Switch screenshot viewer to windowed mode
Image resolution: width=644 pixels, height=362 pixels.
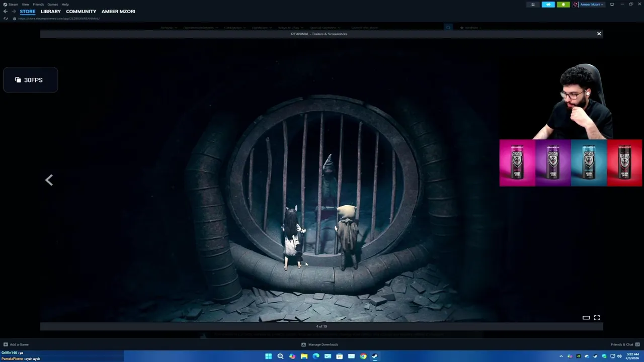tap(586, 318)
